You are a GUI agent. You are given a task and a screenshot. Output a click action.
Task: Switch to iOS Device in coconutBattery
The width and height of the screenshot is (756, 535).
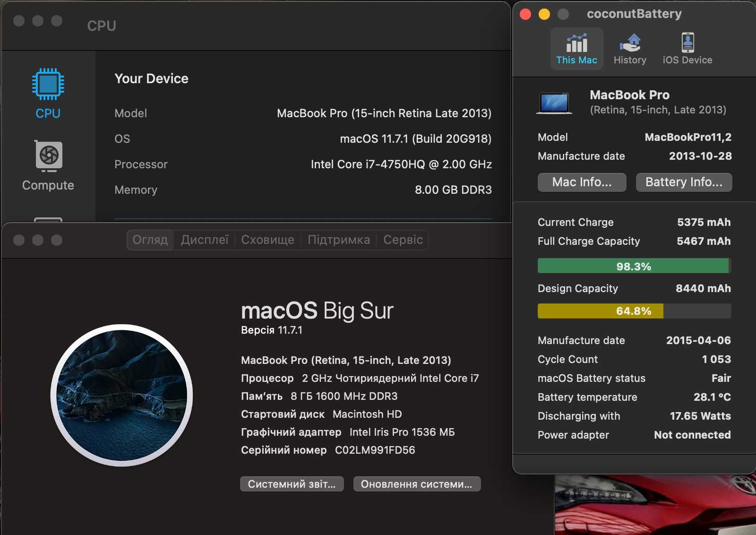687,49
